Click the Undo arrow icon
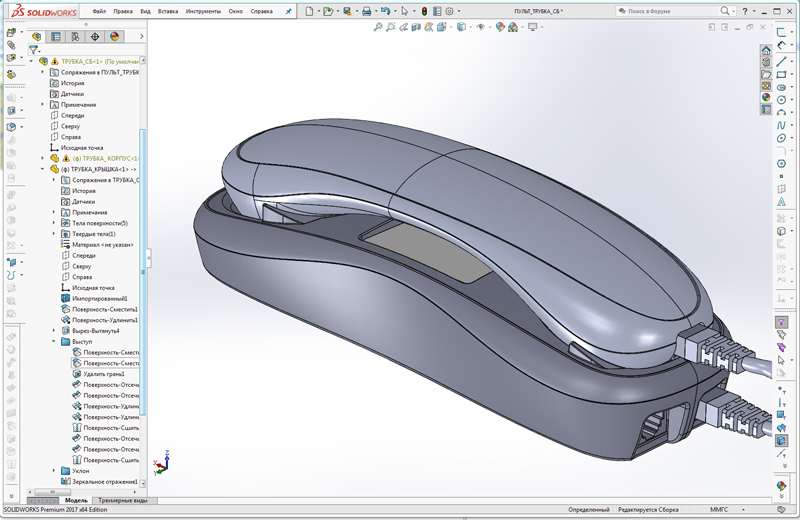Image resolution: width=800 pixels, height=520 pixels. pos(385,11)
